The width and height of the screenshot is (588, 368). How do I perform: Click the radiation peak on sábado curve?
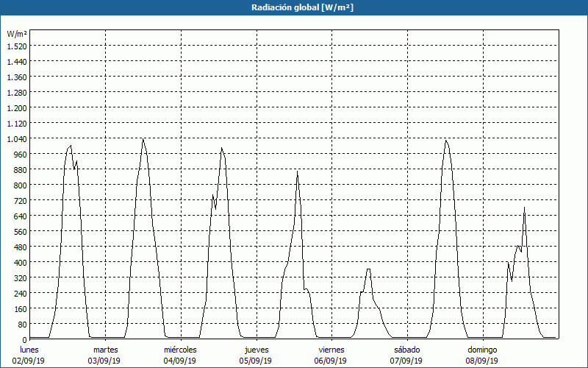[445, 141]
